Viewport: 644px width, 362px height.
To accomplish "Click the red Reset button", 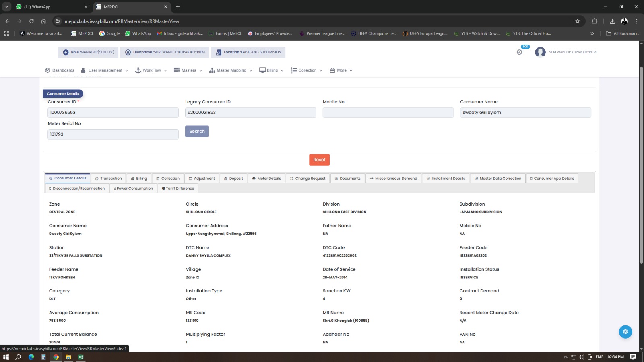I will point(319,160).
